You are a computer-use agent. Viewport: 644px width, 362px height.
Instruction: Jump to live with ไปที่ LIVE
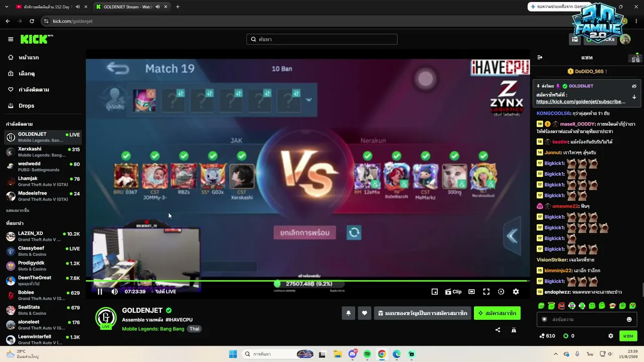pyautogui.click(x=166, y=292)
